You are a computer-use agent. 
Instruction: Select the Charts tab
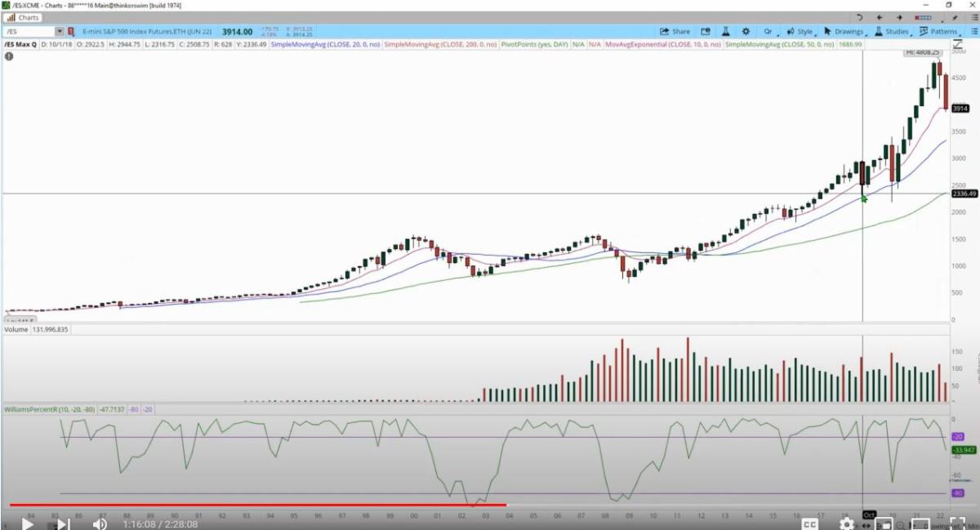point(24,17)
